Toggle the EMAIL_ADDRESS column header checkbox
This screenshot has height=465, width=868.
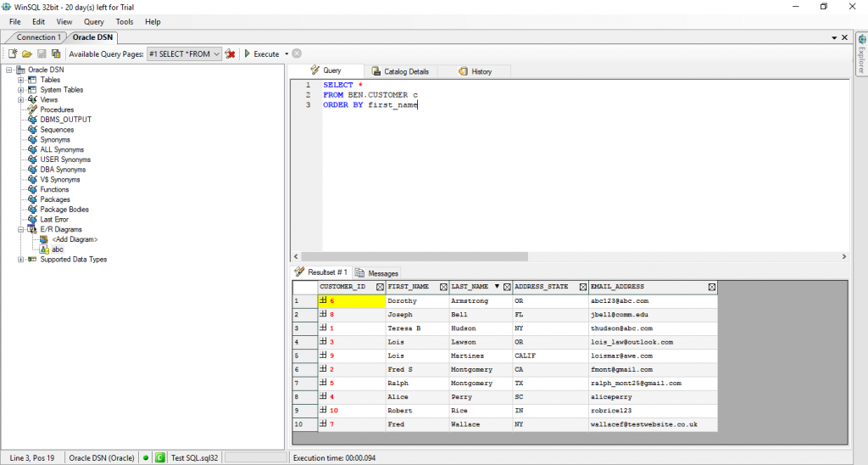pos(711,287)
